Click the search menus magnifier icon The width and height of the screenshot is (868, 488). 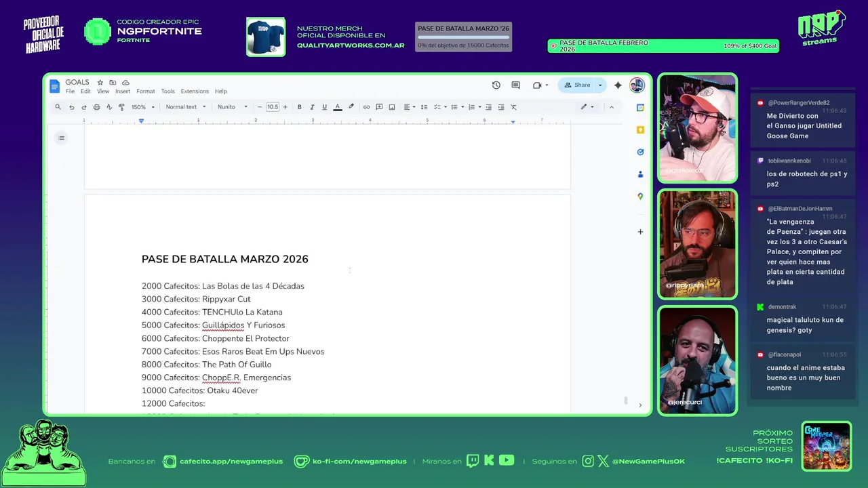tap(58, 107)
